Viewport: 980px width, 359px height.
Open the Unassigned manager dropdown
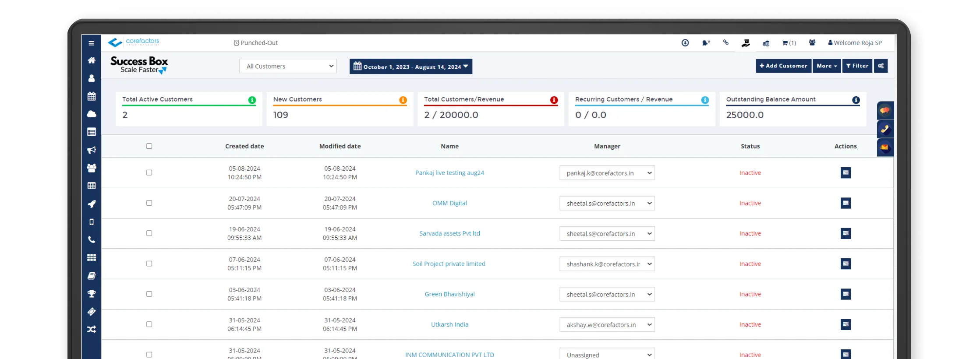[x=607, y=354]
